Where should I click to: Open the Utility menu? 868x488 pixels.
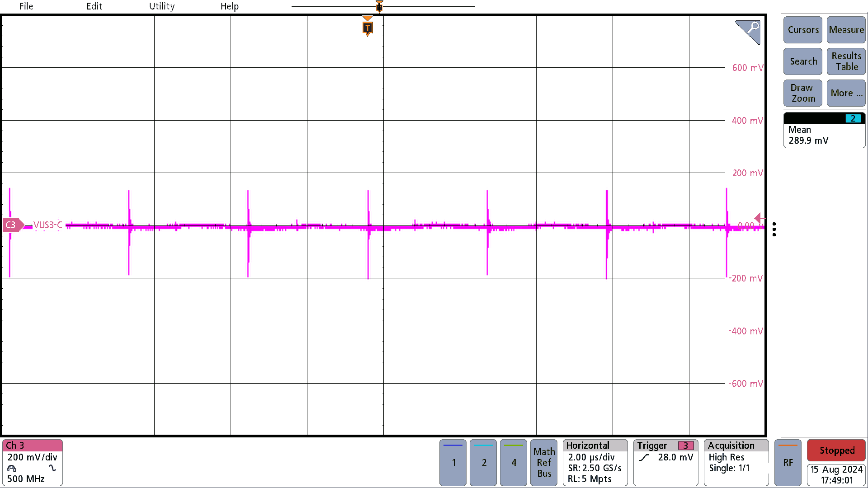[x=162, y=6]
